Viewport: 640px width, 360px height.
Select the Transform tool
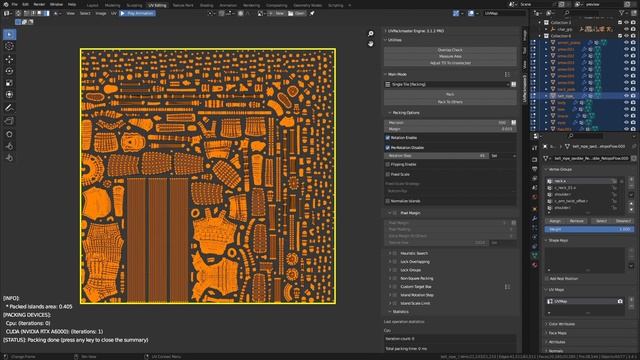pyautogui.click(x=9, y=95)
